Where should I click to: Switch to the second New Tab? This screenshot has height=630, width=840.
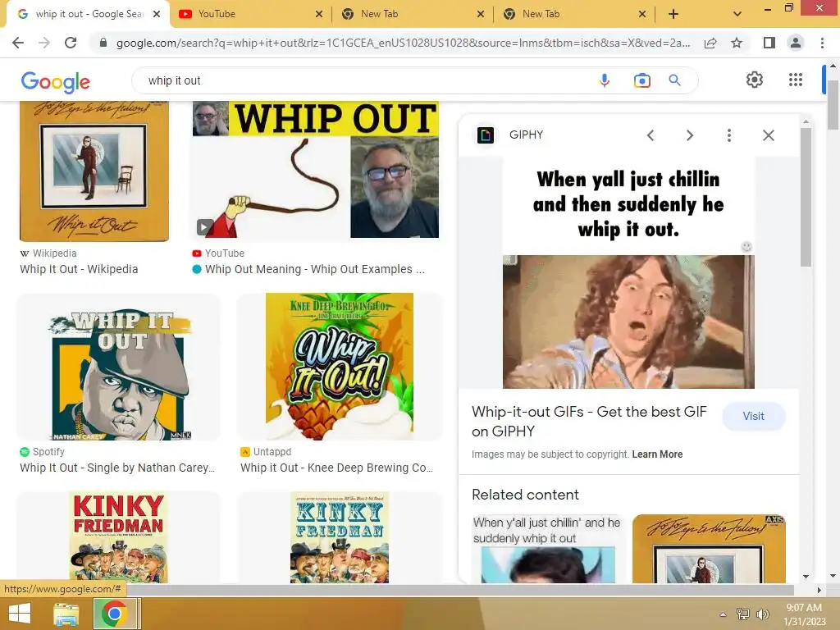click(573, 14)
